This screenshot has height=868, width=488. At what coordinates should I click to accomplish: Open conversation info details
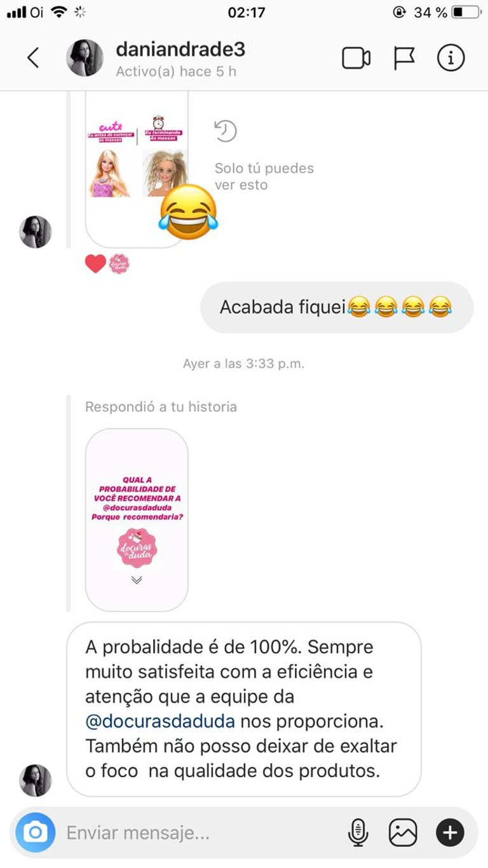click(451, 58)
